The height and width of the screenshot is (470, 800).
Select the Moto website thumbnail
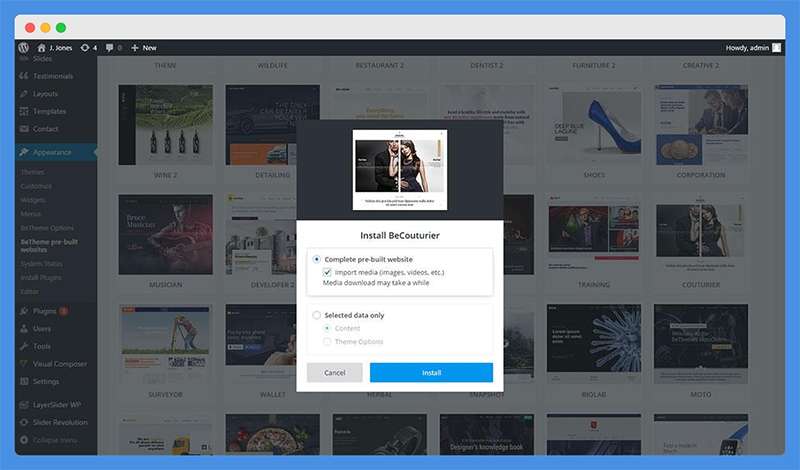click(x=701, y=344)
